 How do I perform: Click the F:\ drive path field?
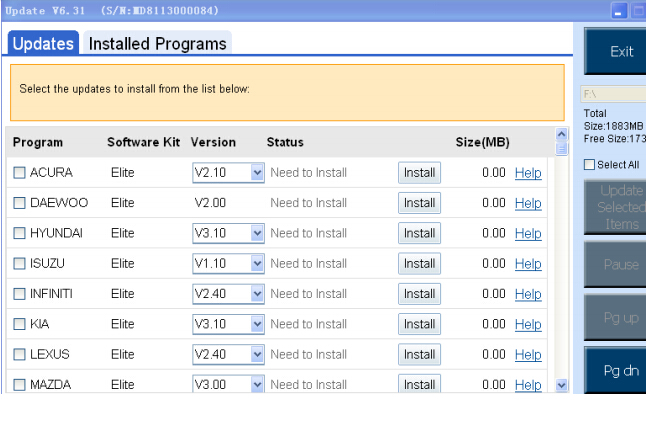pos(614,94)
